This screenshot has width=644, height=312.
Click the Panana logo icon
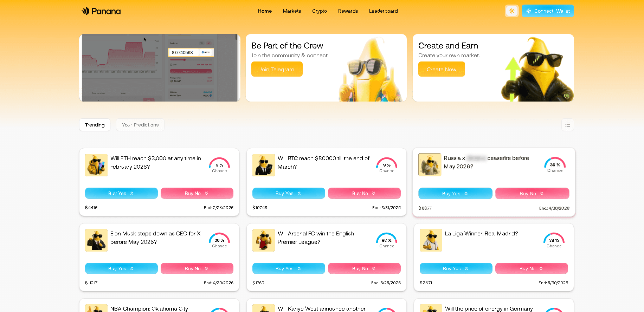(x=85, y=11)
